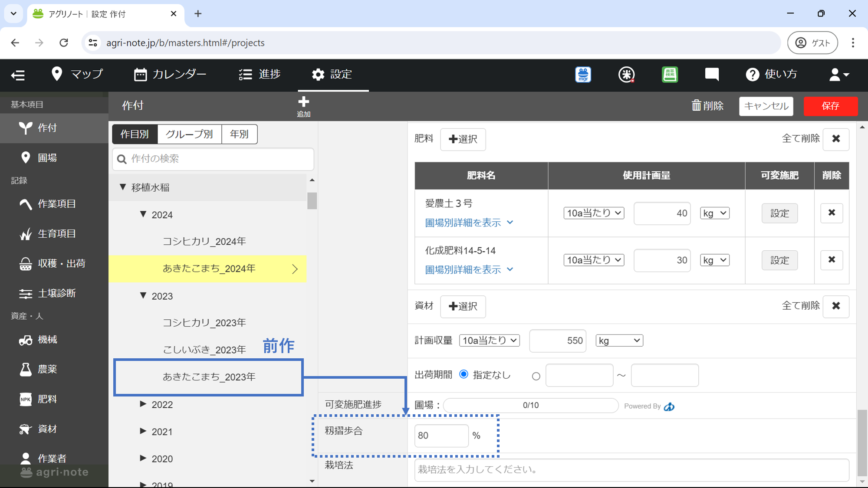Viewport: 868px width, 488px height.
Task: Select the date range radio button
Action: click(x=536, y=376)
